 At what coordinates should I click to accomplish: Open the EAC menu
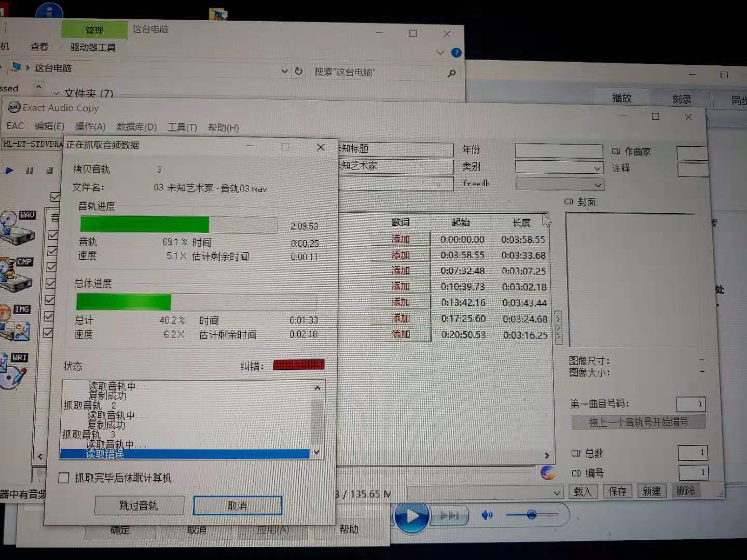coord(15,125)
